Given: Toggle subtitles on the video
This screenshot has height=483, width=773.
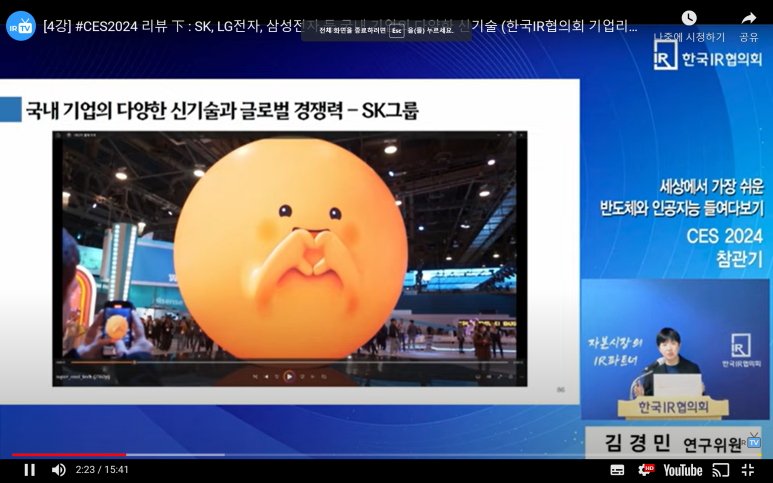Looking at the screenshot, I should (x=617, y=470).
